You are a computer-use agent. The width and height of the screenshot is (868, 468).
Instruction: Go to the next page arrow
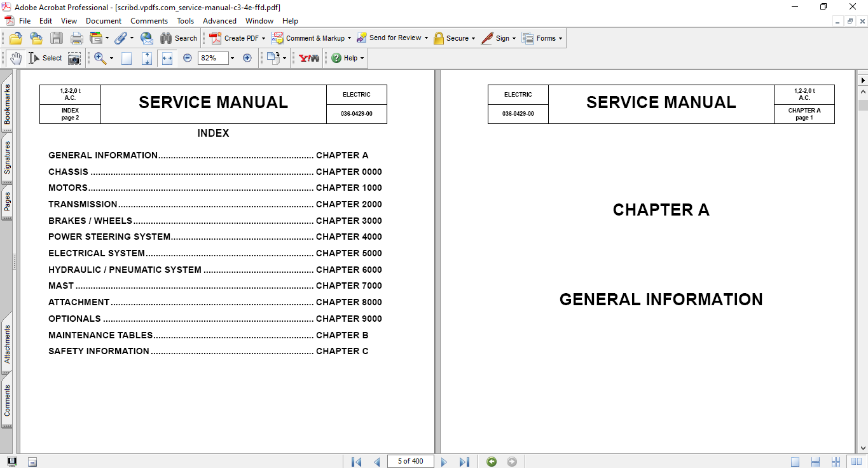[x=444, y=462]
